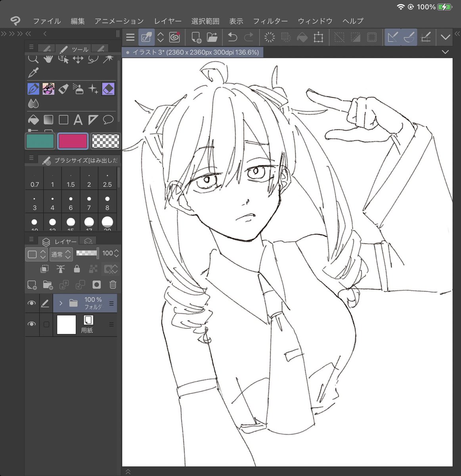Image resolution: width=461 pixels, height=476 pixels.
Task: Select the Blend droplets tool
Action: coord(33,104)
